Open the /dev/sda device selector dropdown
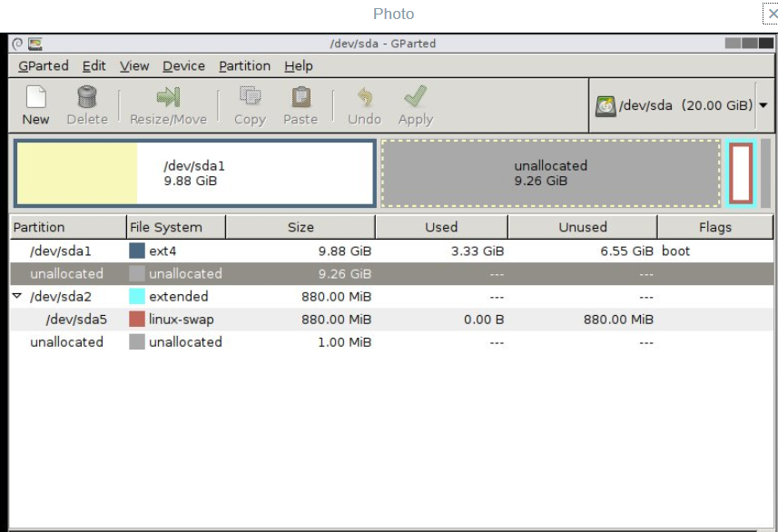 tap(763, 105)
